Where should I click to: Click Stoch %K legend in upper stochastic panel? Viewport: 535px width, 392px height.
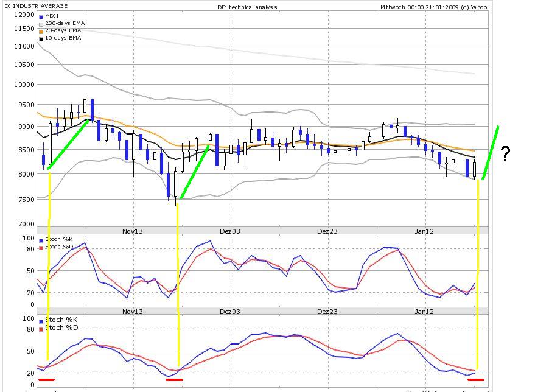(x=58, y=239)
